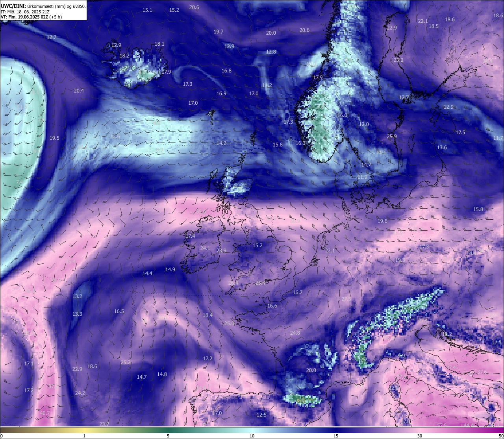Click the 15.1 value label
The height and width of the screenshot is (439, 504).
(x=147, y=10)
